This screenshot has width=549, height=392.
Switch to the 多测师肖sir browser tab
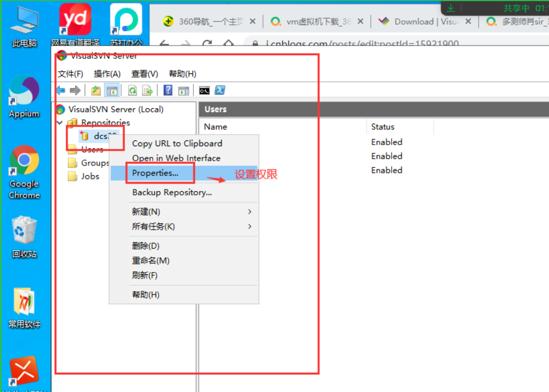518,21
